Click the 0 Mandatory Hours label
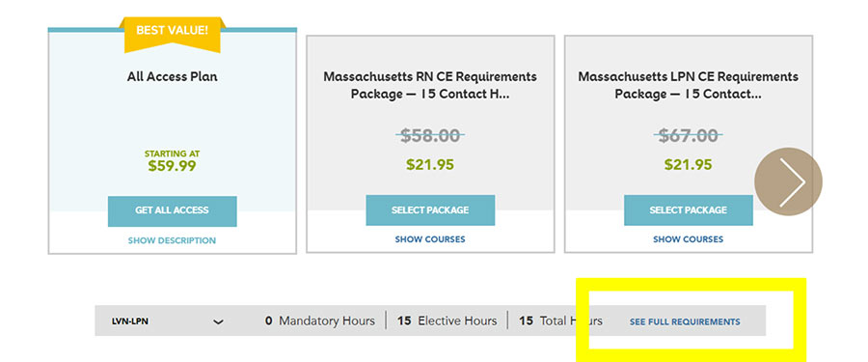The image size is (868, 362). (x=319, y=320)
